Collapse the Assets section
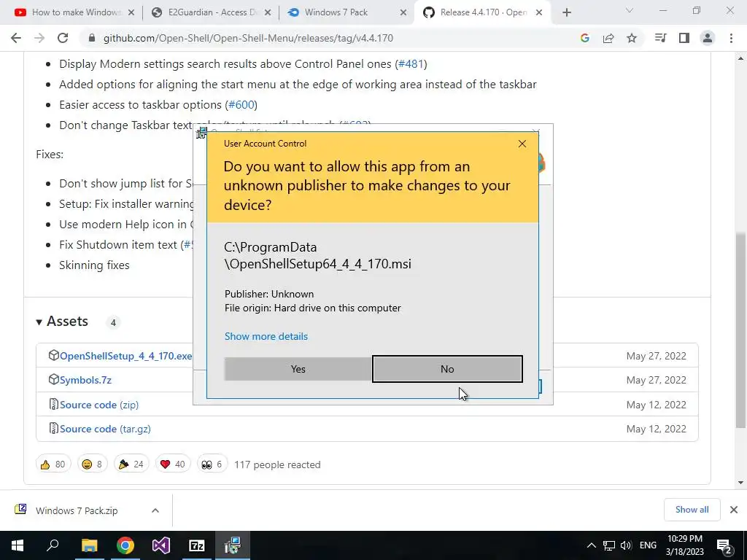The image size is (747, 560). [x=62, y=322]
